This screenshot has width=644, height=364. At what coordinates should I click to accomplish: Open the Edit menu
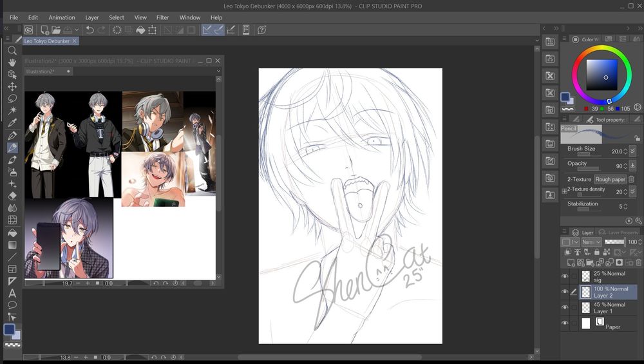(x=33, y=17)
